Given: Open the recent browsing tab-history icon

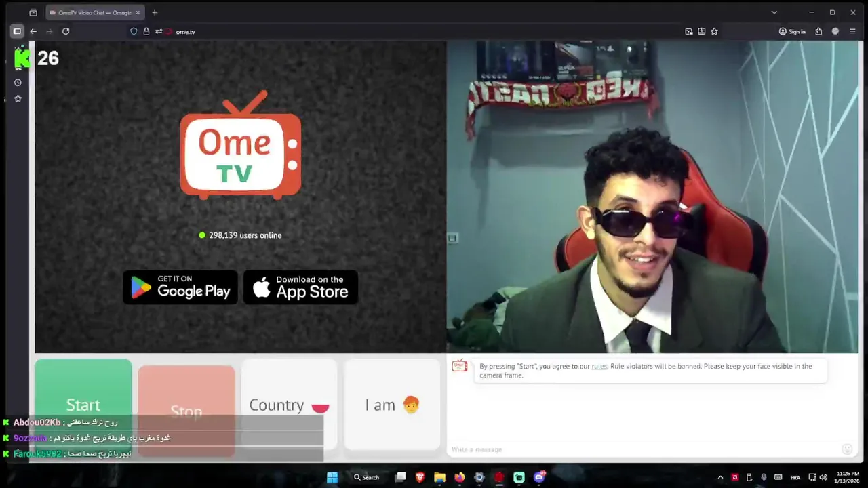Looking at the screenshot, I should click(x=33, y=12).
